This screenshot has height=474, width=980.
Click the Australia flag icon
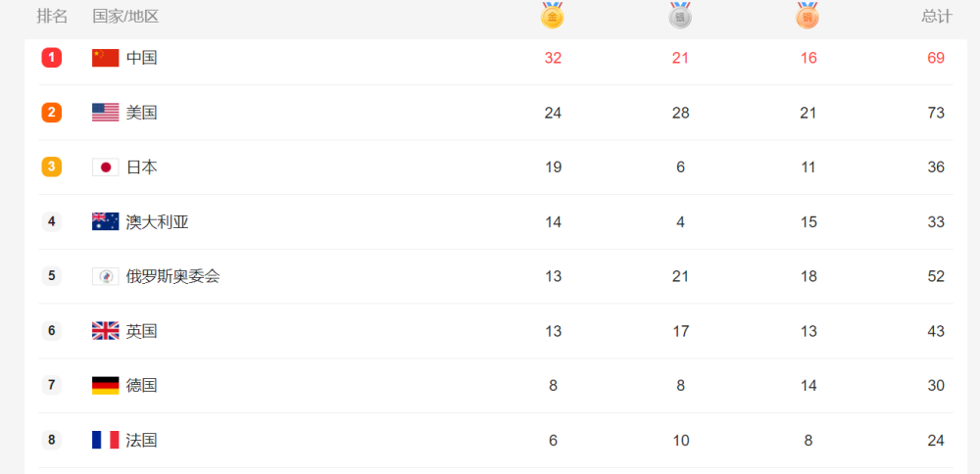(105, 221)
